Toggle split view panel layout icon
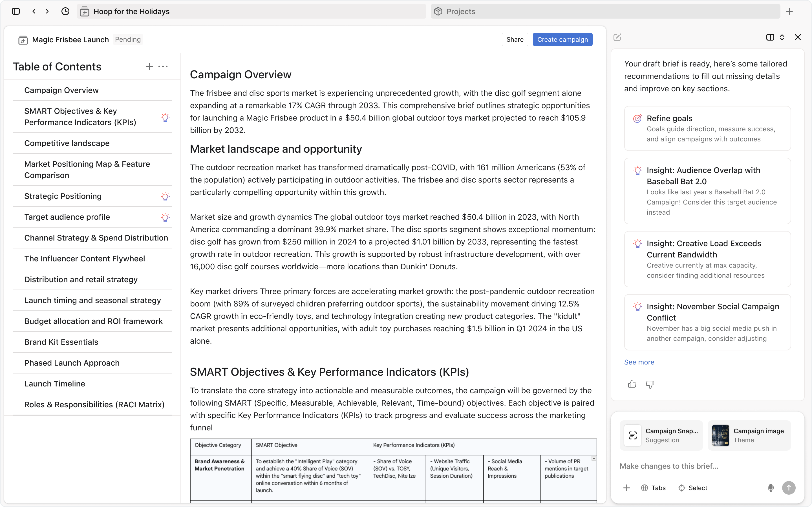The image size is (812, 507). tap(770, 37)
